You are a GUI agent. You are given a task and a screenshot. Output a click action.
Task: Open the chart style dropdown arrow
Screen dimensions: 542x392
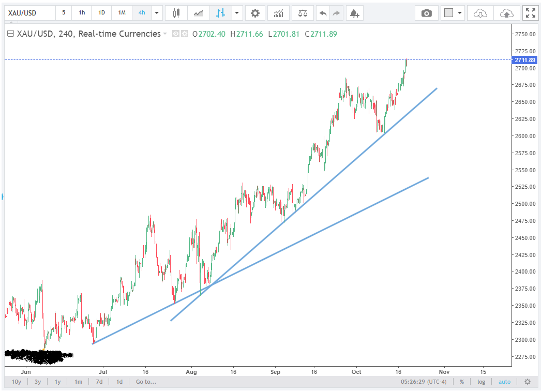[237, 12]
